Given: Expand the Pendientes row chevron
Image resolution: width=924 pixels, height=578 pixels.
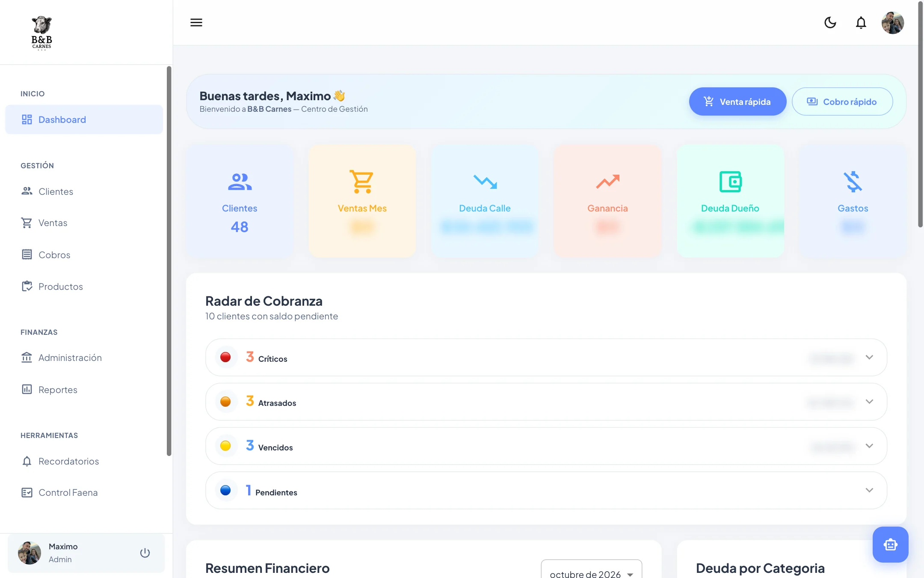Looking at the screenshot, I should click(x=869, y=490).
